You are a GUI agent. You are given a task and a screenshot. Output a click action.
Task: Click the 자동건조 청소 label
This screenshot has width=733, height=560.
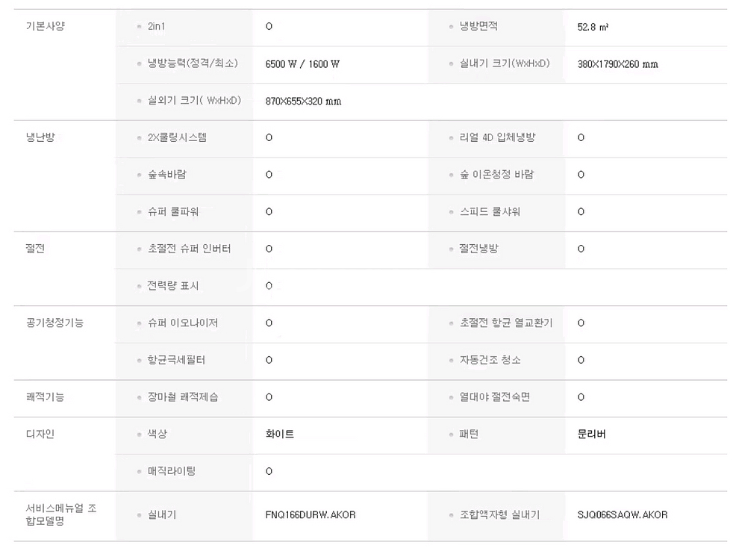pos(490,360)
